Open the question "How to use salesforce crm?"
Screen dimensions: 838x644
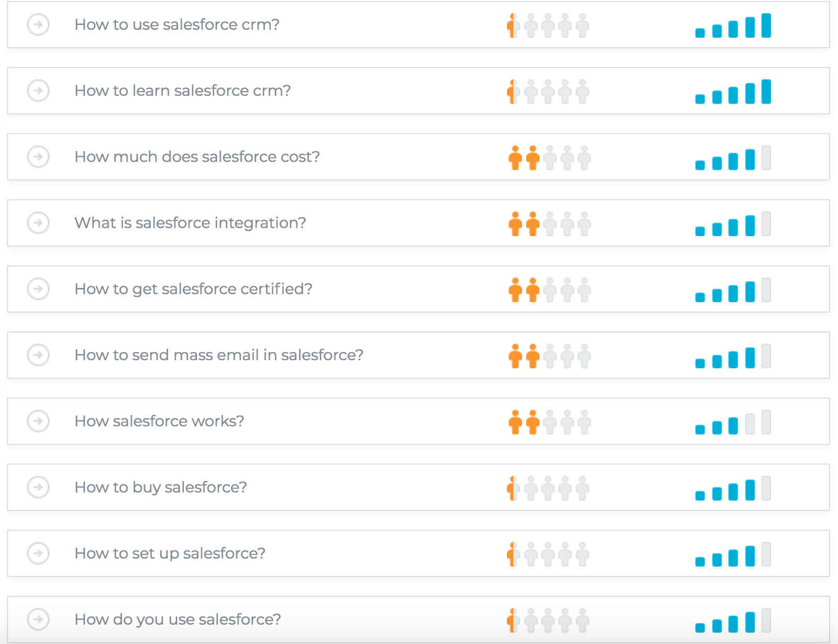click(177, 24)
